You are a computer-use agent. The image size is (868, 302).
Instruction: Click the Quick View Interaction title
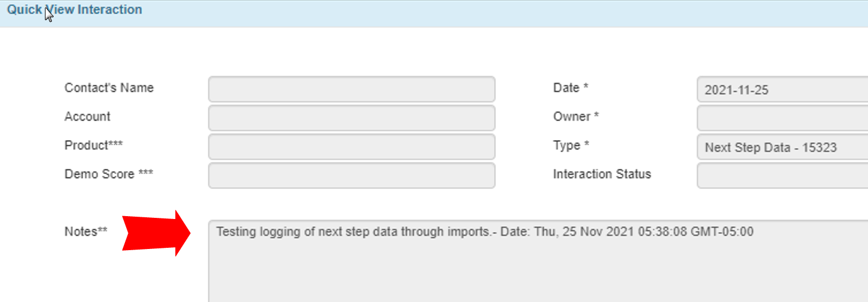pyautogui.click(x=74, y=10)
